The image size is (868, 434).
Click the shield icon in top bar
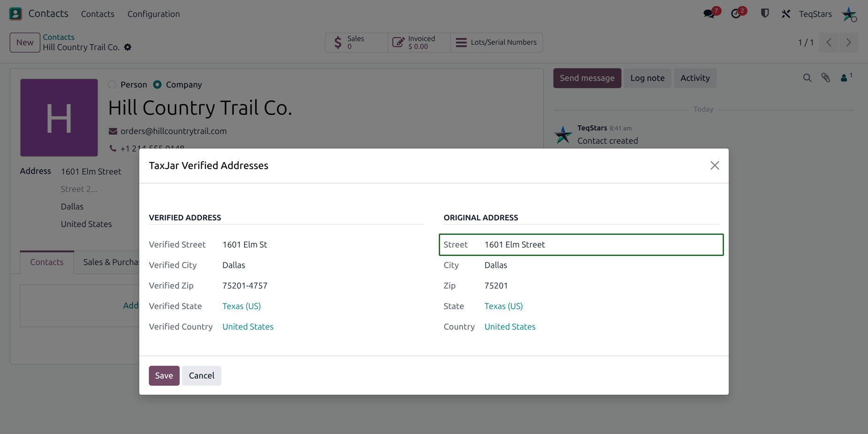pyautogui.click(x=765, y=14)
